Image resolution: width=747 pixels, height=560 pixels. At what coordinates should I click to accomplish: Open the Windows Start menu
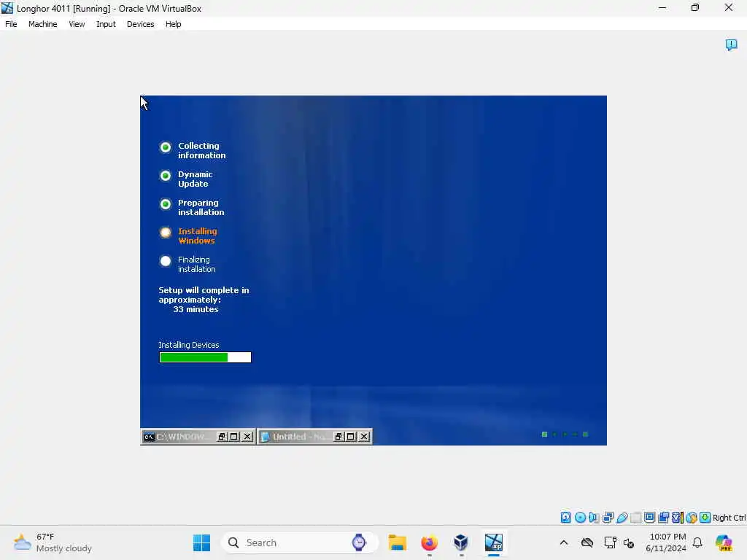(201, 542)
